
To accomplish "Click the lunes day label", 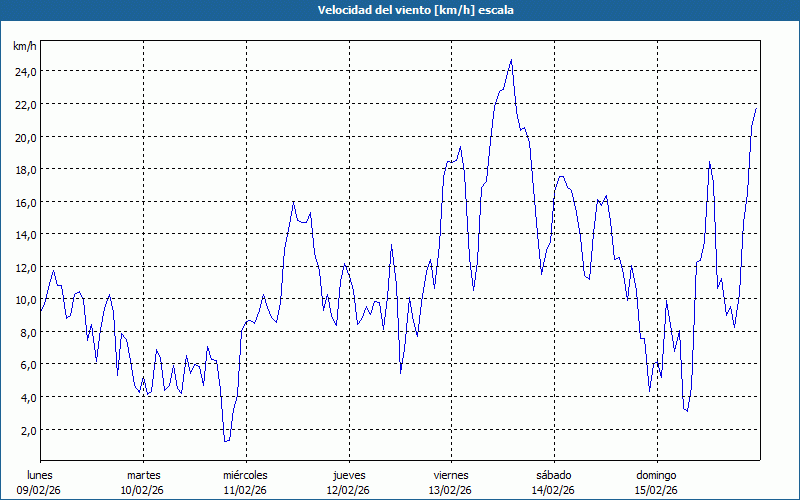I will coord(40,475).
